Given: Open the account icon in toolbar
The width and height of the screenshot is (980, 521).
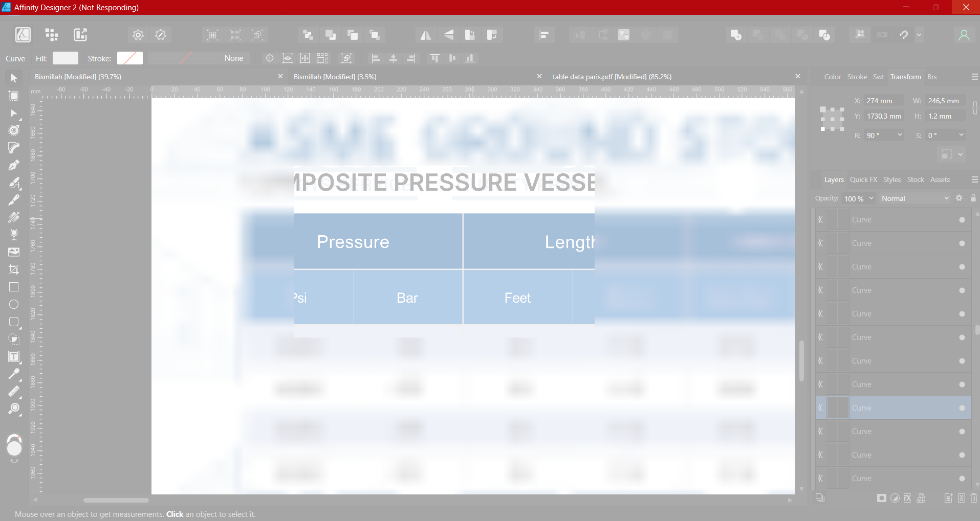Looking at the screenshot, I should point(964,35).
